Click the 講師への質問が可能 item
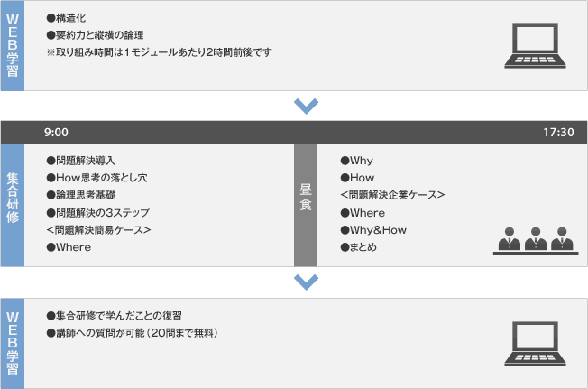This screenshot has height=389, width=588. pos(135,333)
